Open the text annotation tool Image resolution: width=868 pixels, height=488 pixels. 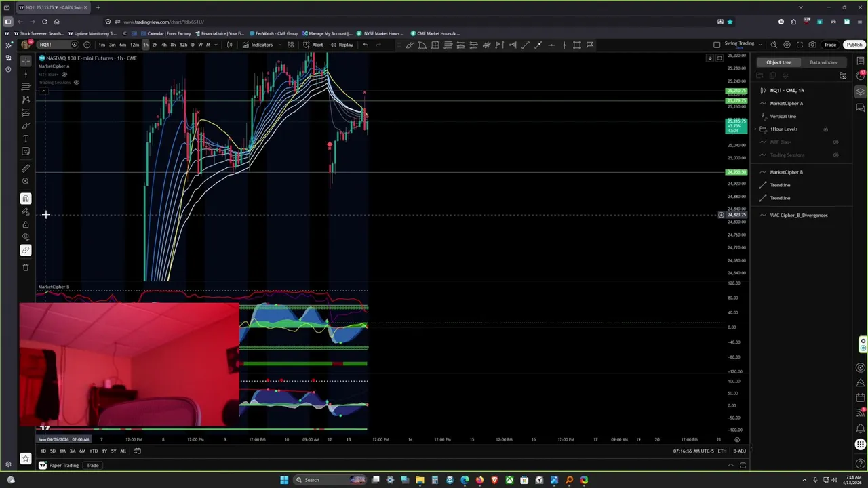26,138
